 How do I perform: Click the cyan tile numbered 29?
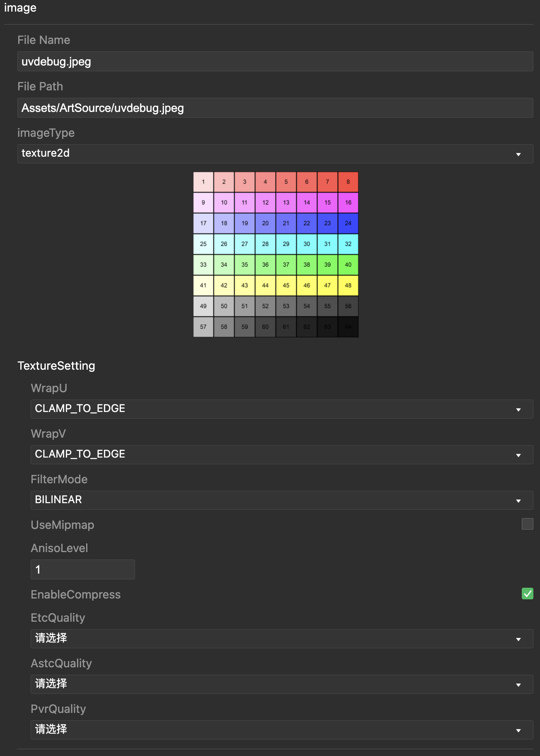tap(286, 244)
